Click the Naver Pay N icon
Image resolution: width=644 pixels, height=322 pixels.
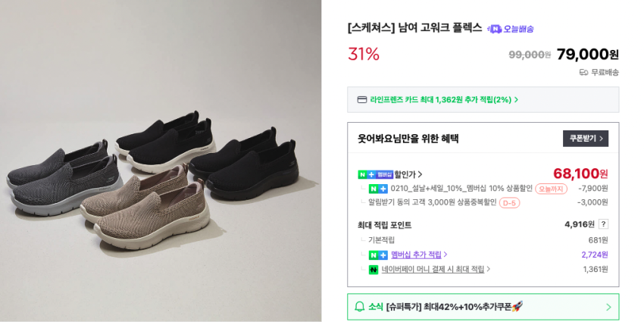pos(374,270)
